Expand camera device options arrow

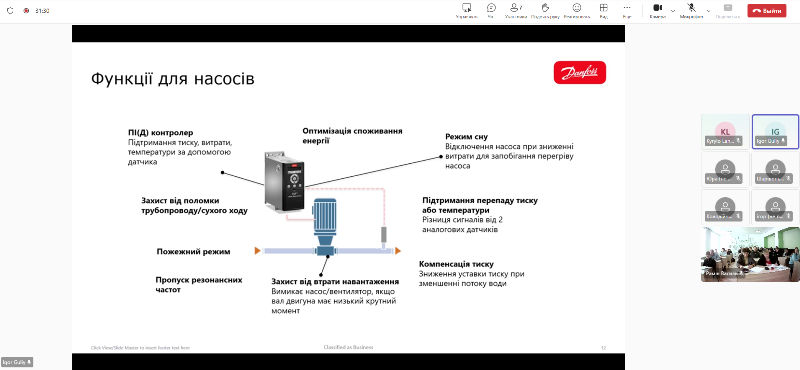click(672, 10)
